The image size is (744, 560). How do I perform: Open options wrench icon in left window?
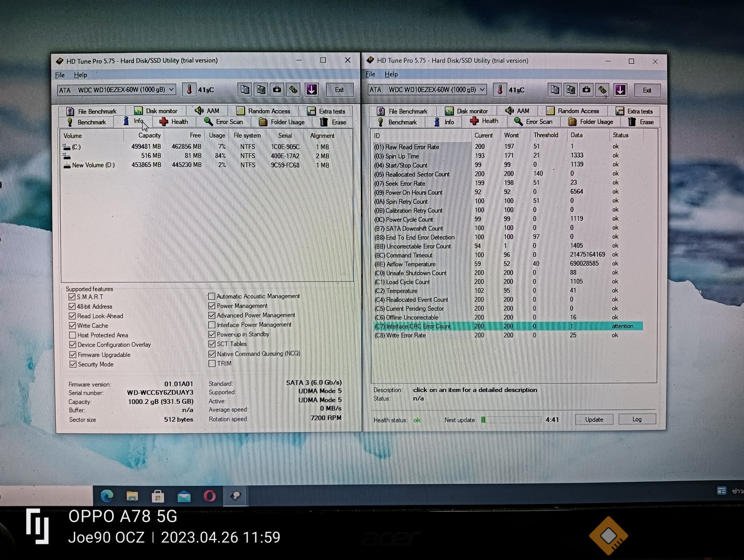[x=294, y=90]
